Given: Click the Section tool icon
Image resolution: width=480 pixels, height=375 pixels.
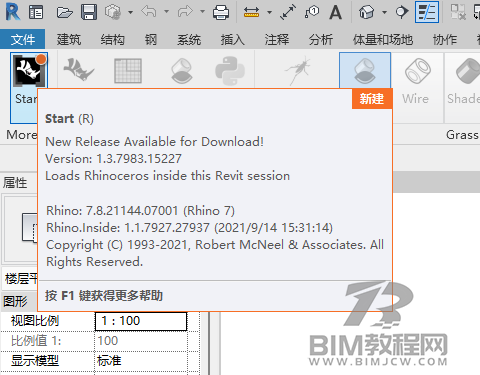Looking at the screenshot, I should coord(402,12).
